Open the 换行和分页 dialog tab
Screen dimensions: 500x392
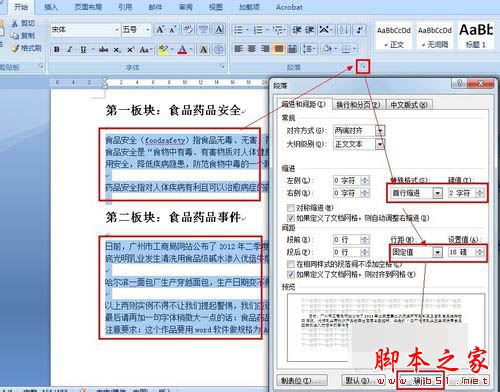pos(358,105)
